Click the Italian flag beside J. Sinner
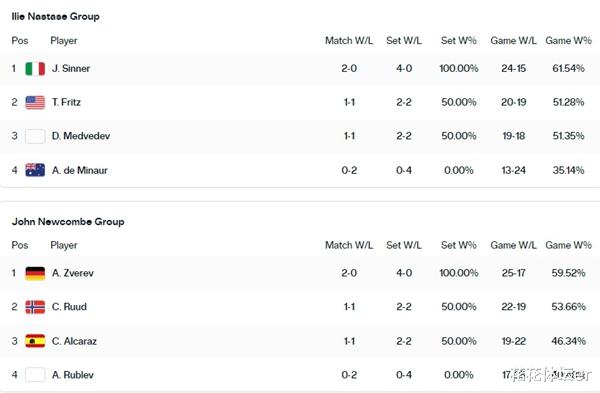 tap(35, 69)
